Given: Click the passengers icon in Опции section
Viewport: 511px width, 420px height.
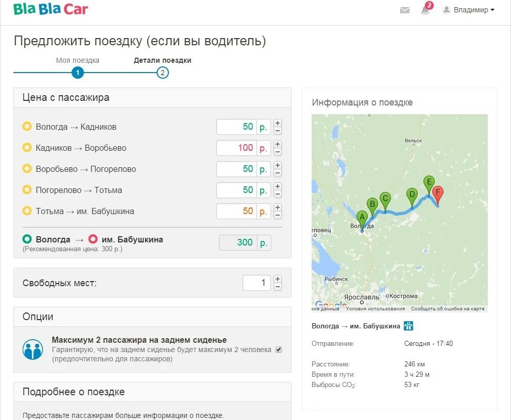Looking at the screenshot, I should 33,349.
